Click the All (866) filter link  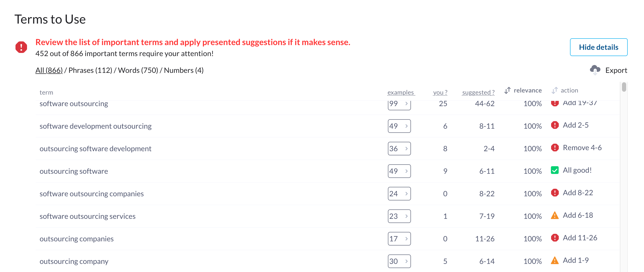pyautogui.click(x=49, y=70)
